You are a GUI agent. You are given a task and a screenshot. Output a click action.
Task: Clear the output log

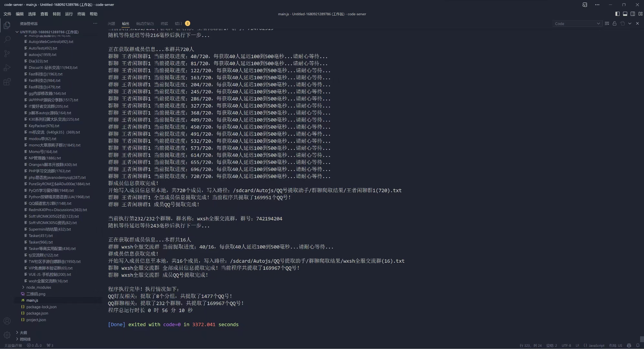(607, 24)
